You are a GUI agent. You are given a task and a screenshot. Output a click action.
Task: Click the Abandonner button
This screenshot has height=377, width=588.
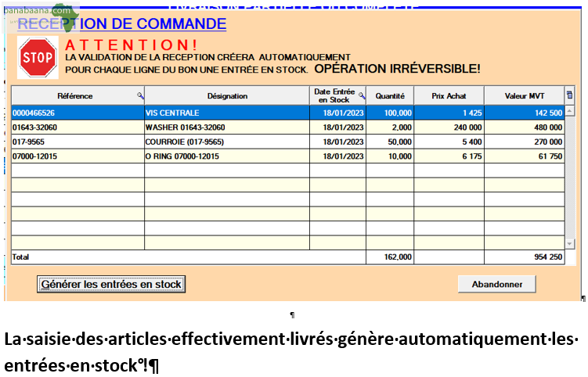tap(497, 285)
